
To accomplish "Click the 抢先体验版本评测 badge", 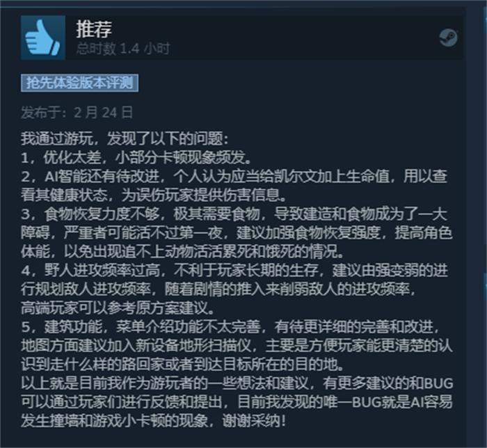I will [x=79, y=83].
